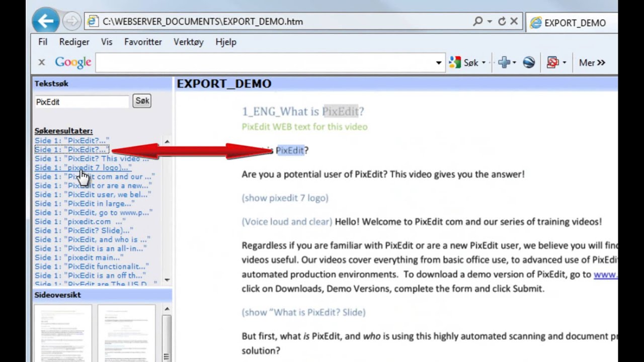Click the EXPORT_DEMO document title
Viewport: 644px width, 362px height.
[224, 84]
